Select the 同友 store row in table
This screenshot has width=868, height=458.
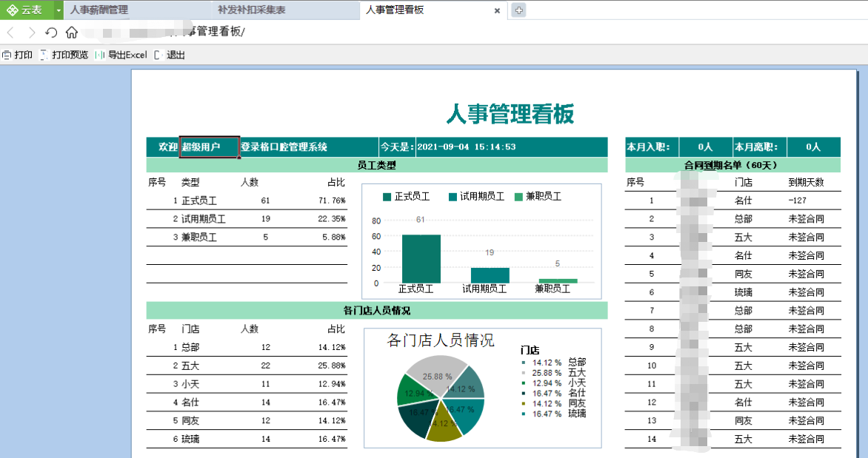pyautogui.click(x=247, y=420)
